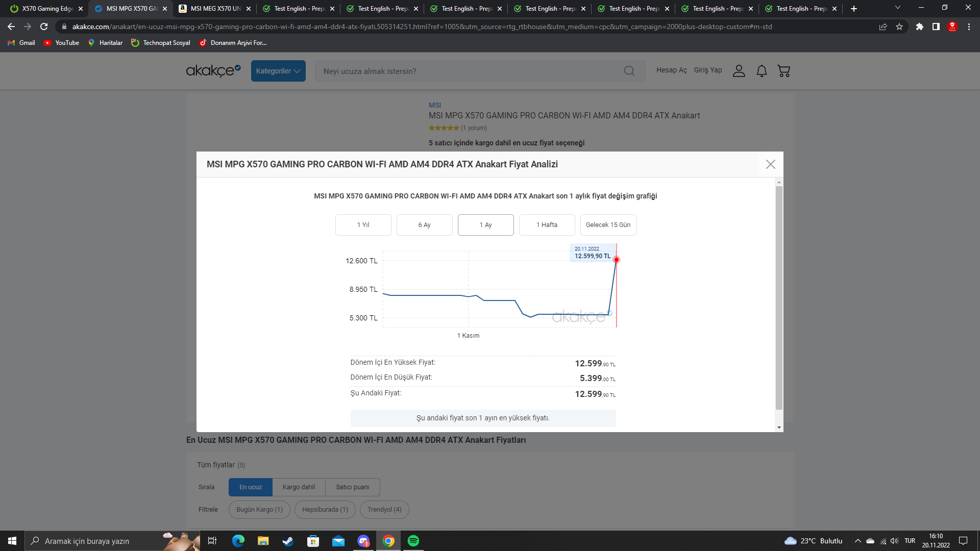Expand the Kategoriler dropdown

[x=278, y=71]
